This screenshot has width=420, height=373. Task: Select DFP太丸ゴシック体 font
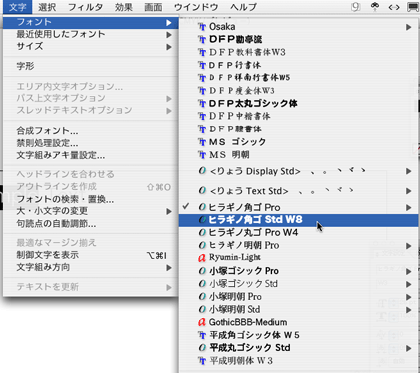[299, 103]
